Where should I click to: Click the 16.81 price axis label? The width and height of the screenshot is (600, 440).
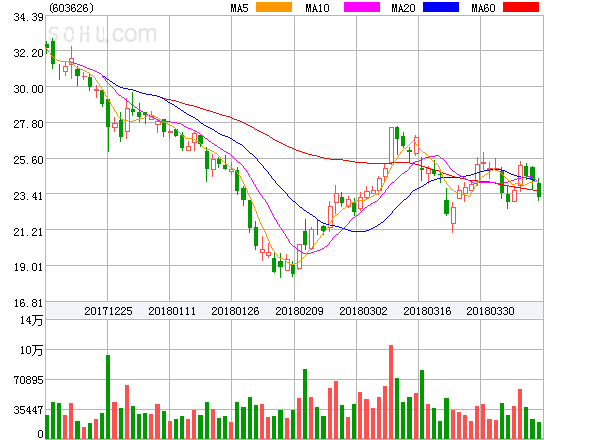point(28,303)
